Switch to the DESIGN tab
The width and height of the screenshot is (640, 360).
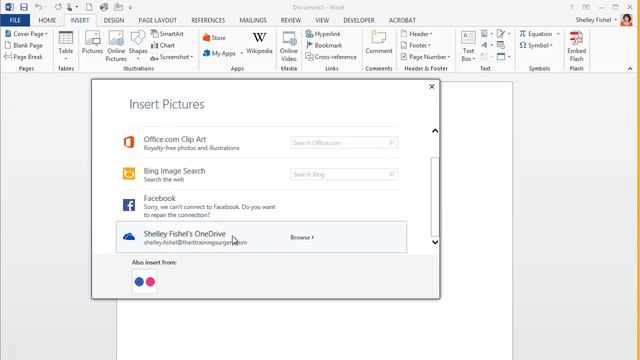(114, 20)
